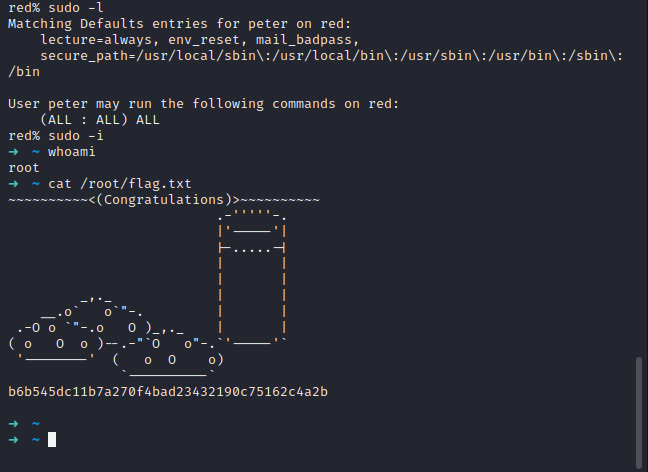Click the 'whoami' command
The image size is (648, 472).
pyautogui.click(x=72, y=152)
